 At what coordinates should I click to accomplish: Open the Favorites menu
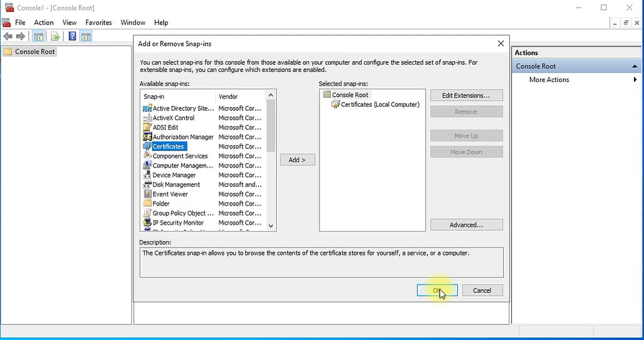[99, 23]
